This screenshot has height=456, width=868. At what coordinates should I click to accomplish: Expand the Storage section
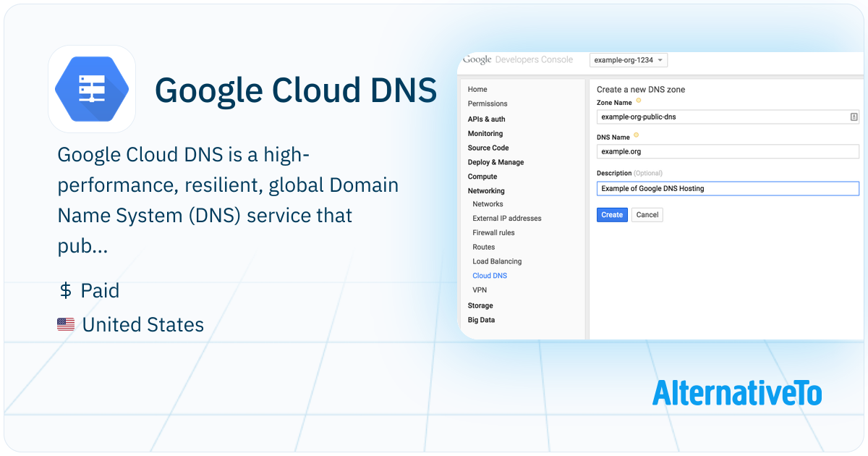click(x=480, y=305)
